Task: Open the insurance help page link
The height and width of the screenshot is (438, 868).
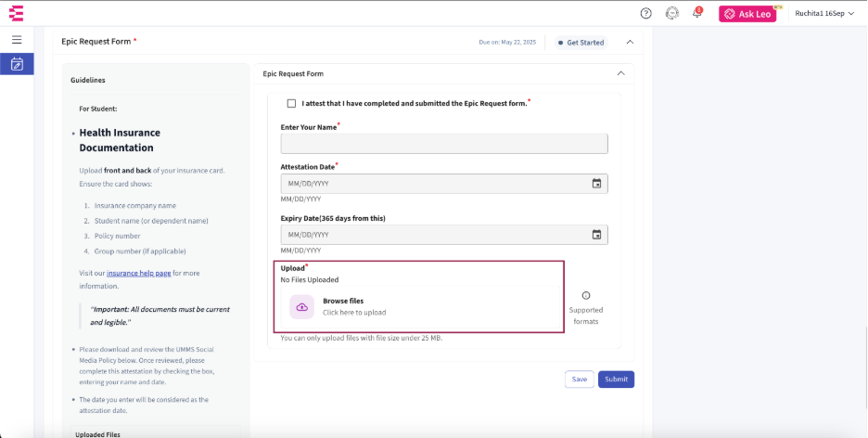Action: tap(138, 273)
